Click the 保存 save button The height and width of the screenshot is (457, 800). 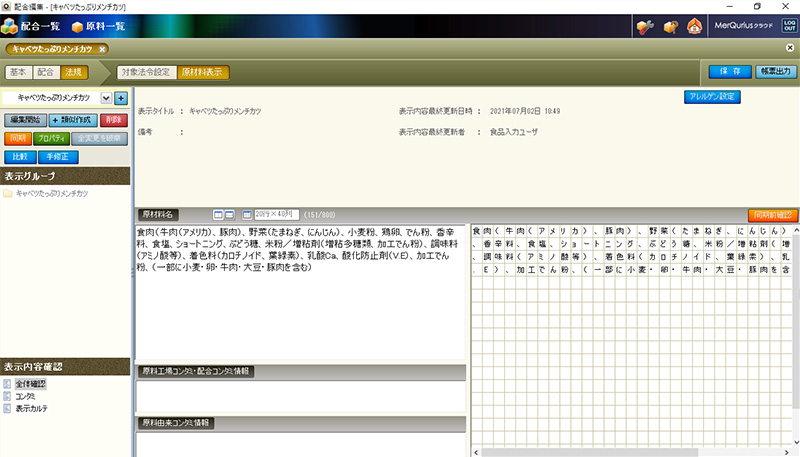click(730, 72)
